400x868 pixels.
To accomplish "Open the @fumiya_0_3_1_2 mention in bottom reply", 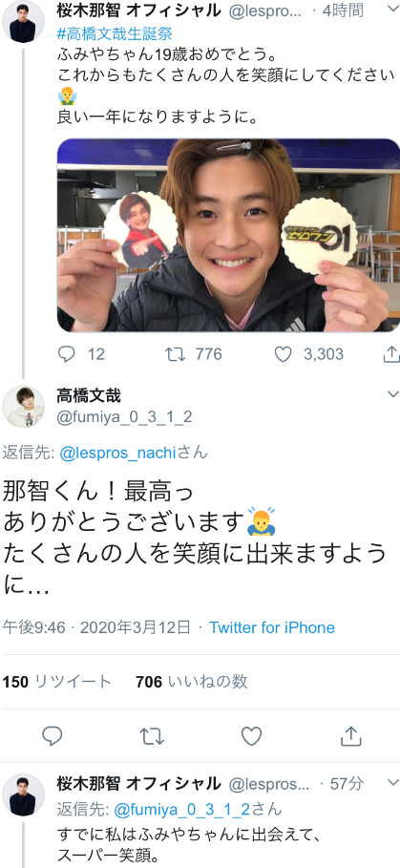I will click(x=182, y=810).
